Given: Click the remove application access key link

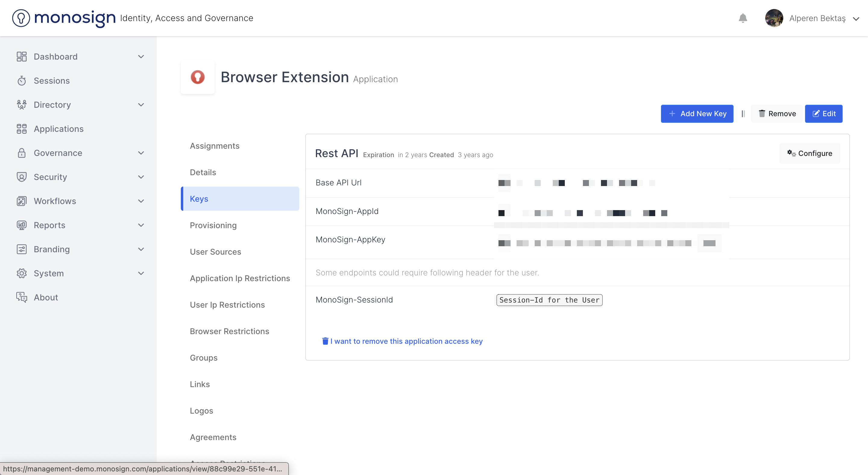Looking at the screenshot, I should point(402,341).
